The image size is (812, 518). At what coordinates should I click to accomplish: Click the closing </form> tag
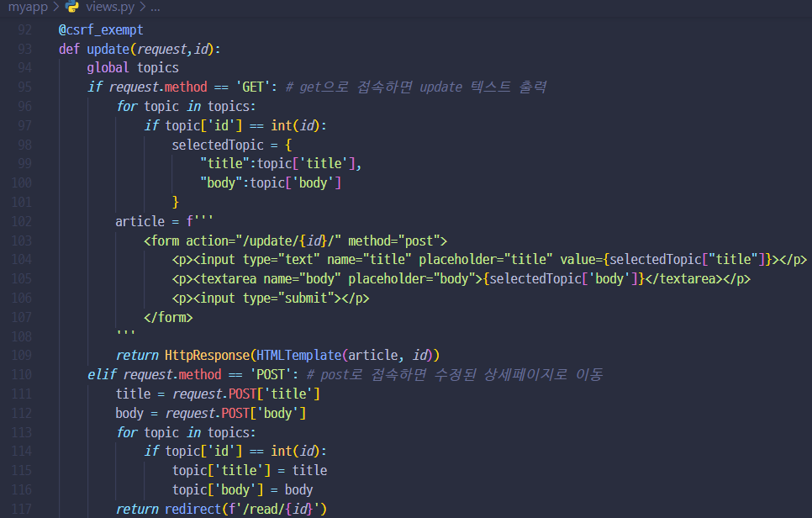tap(168, 317)
